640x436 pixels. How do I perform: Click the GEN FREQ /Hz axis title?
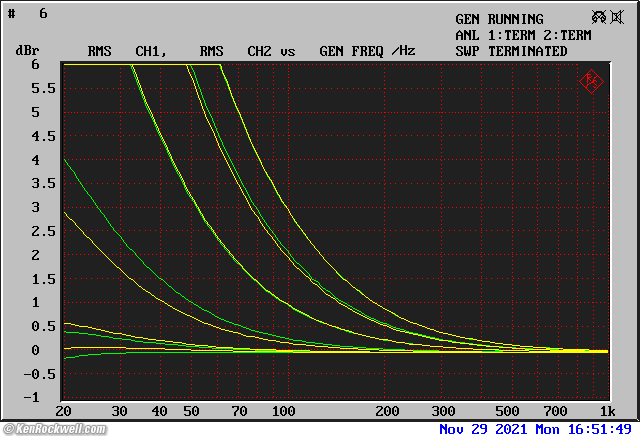tap(366, 51)
